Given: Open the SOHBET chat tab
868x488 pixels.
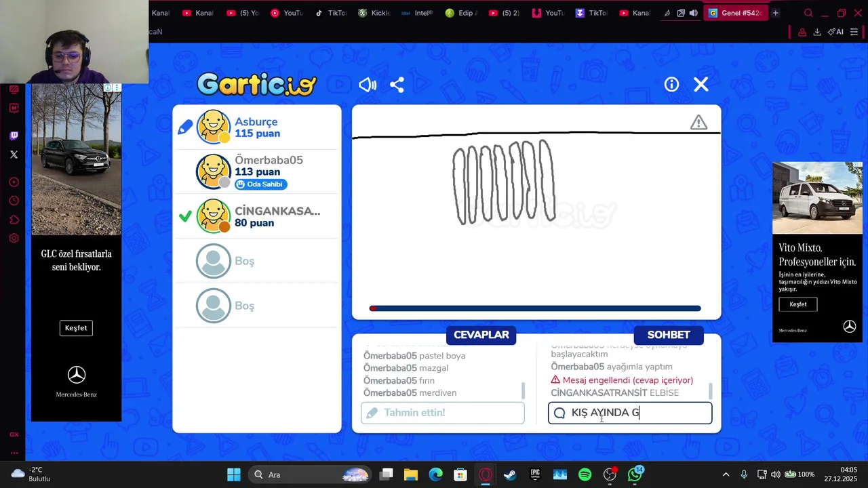Looking at the screenshot, I should point(669,335).
